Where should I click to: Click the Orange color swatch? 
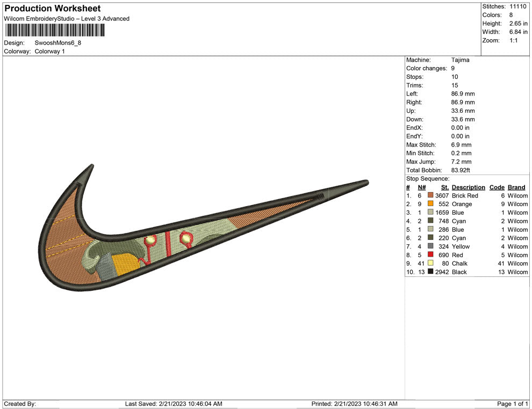pyautogui.click(x=430, y=203)
